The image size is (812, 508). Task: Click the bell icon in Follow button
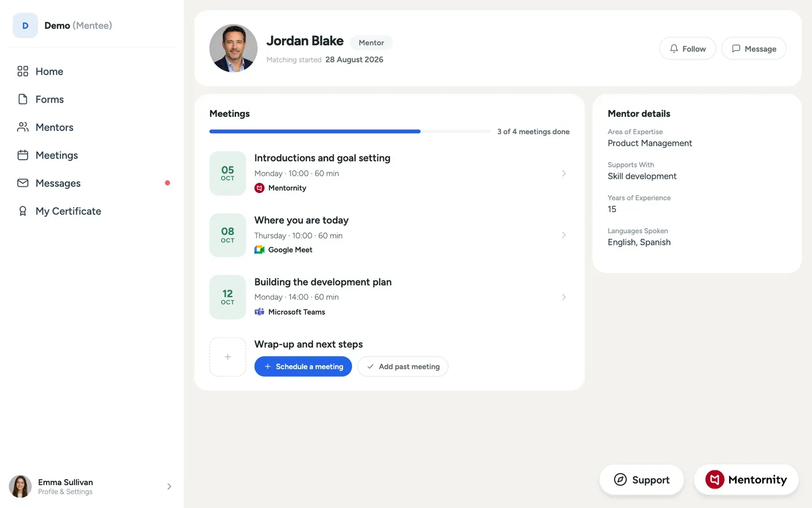point(674,48)
